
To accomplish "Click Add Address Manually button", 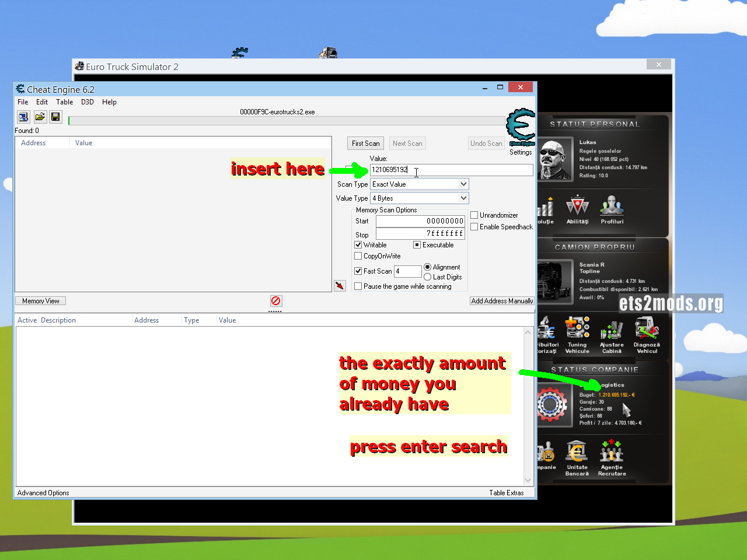I will pos(502,301).
